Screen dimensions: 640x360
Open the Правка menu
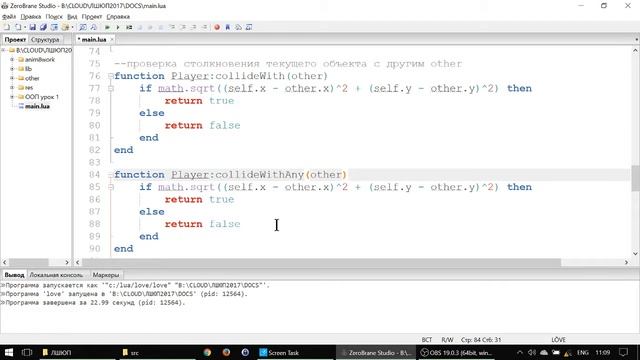(31, 17)
